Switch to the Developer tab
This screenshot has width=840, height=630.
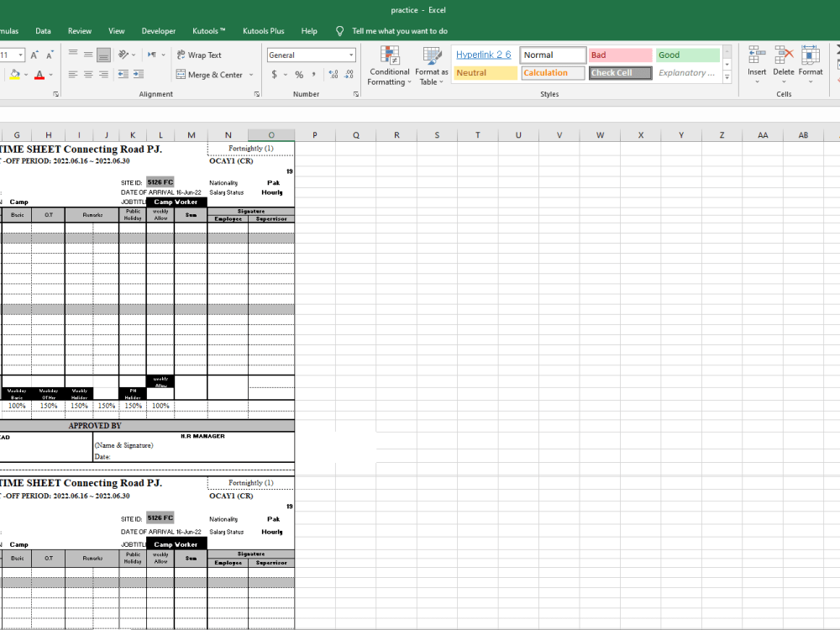(159, 31)
